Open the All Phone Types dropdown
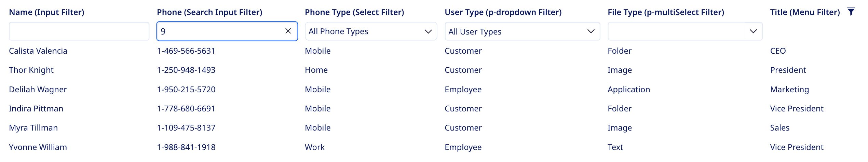This screenshot has width=868, height=162. (x=370, y=31)
